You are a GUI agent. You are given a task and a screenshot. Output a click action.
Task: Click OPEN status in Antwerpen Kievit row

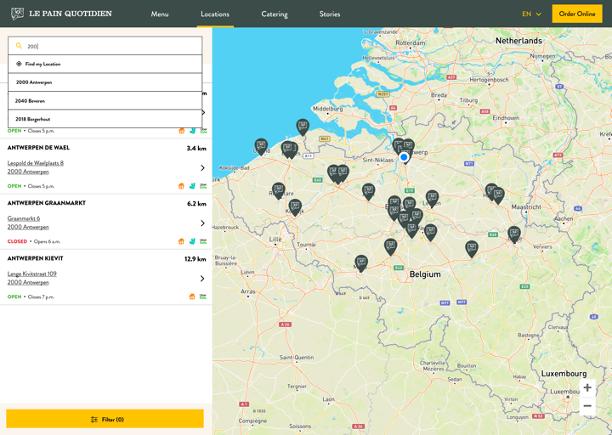pyautogui.click(x=14, y=297)
